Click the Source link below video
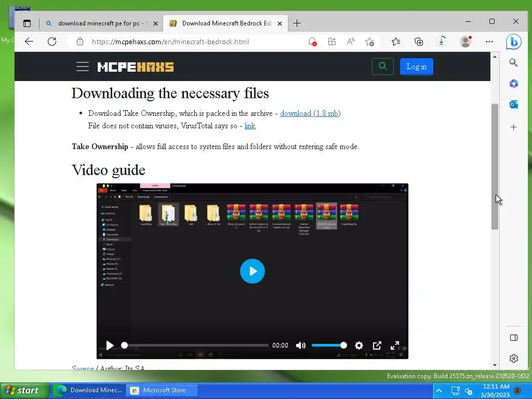The height and width of the screenshot is (399, 532). click(83, 368)
